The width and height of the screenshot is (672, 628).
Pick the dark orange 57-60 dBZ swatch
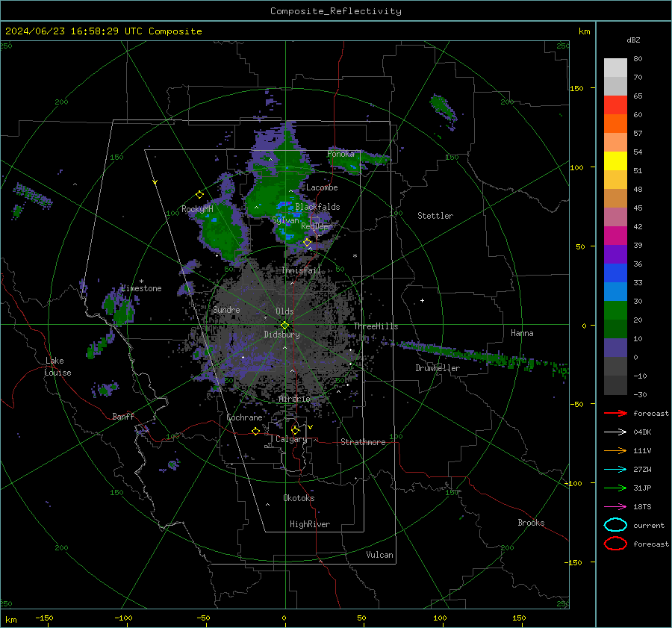[x=615, y=124]
